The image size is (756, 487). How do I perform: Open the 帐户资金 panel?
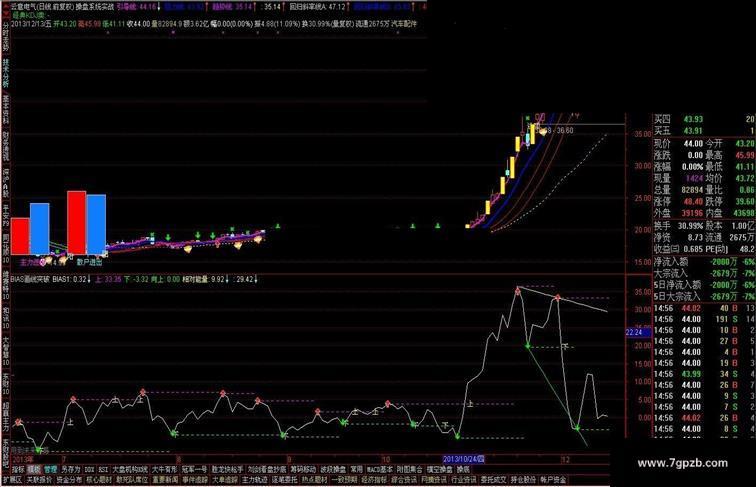point(554,480)
